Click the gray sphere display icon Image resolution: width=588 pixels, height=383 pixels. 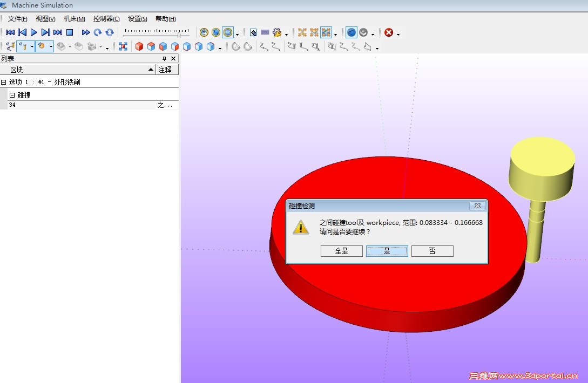click(363, 32)
